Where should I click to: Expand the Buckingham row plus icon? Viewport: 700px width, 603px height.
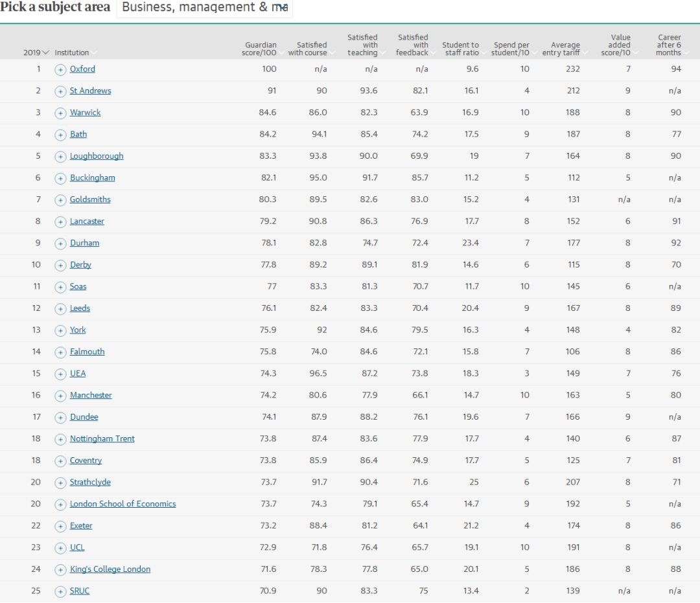[x=60, y=178]
